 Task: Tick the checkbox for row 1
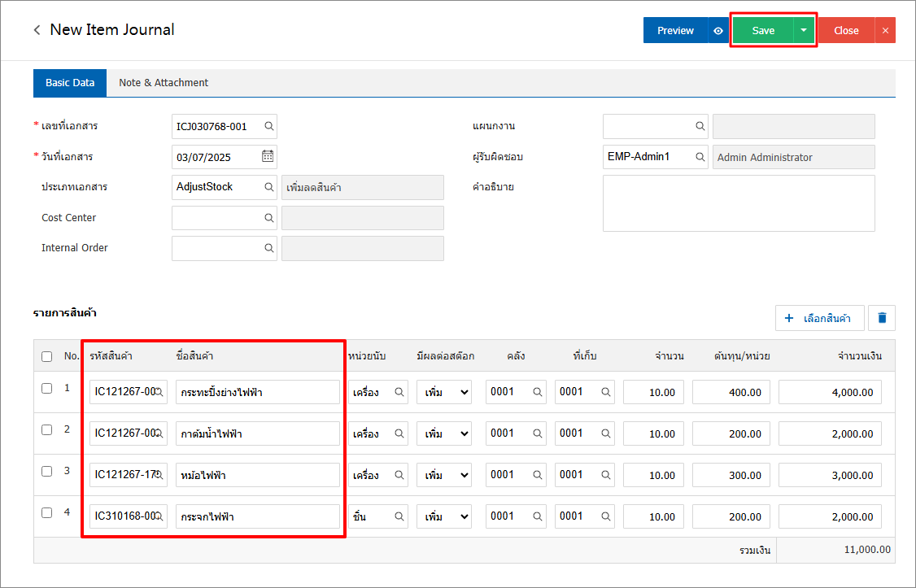point(47,389)
